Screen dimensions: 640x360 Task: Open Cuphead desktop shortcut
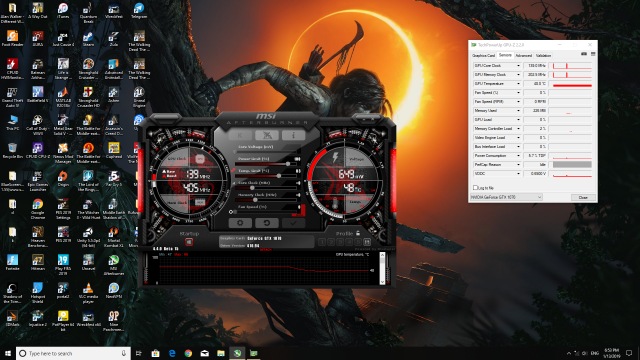tap(113, 151)
